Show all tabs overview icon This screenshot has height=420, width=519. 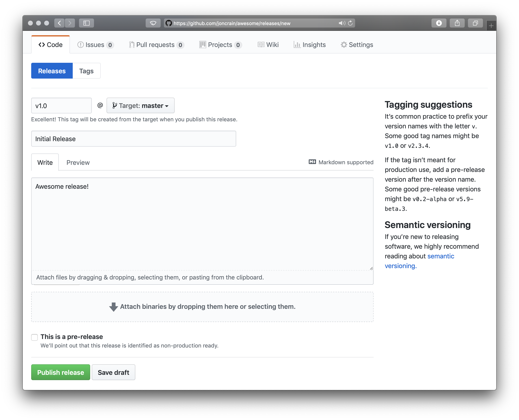(475, 23)
